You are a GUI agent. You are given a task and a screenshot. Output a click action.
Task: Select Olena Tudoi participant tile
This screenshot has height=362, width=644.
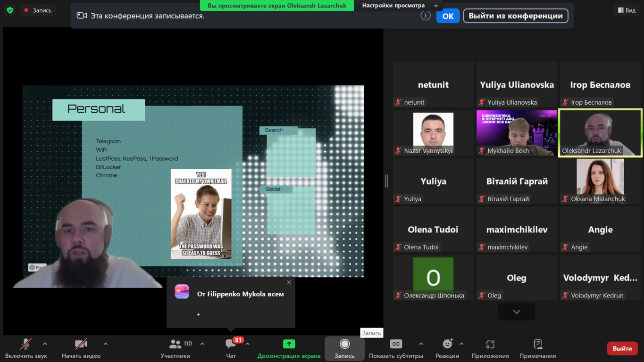click(x=433, y=230)
